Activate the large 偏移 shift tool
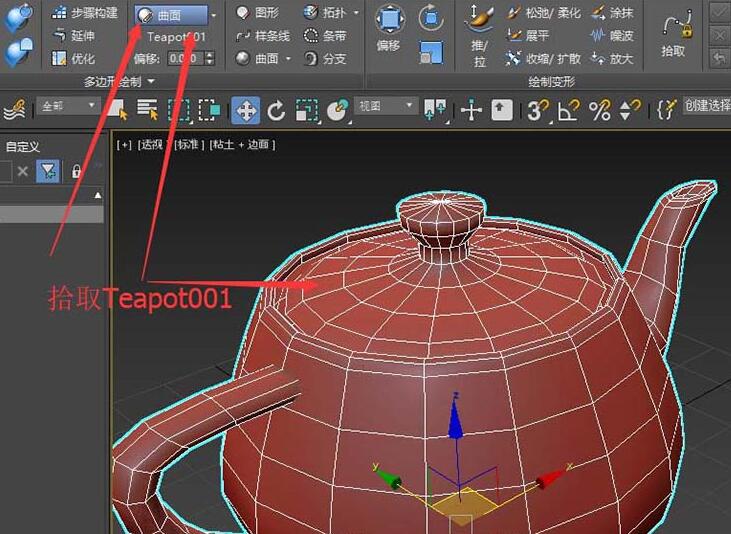 390,28
